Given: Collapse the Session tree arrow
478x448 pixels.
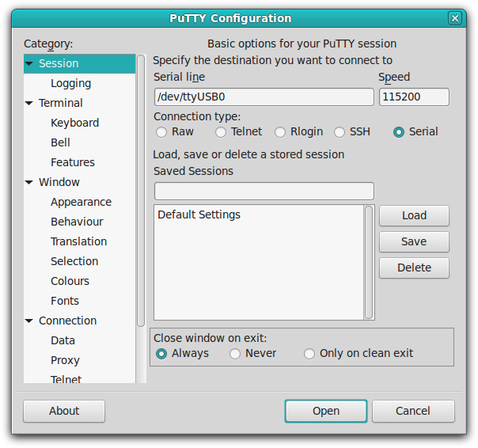Looking at the screenshot, I should point(29,64).
